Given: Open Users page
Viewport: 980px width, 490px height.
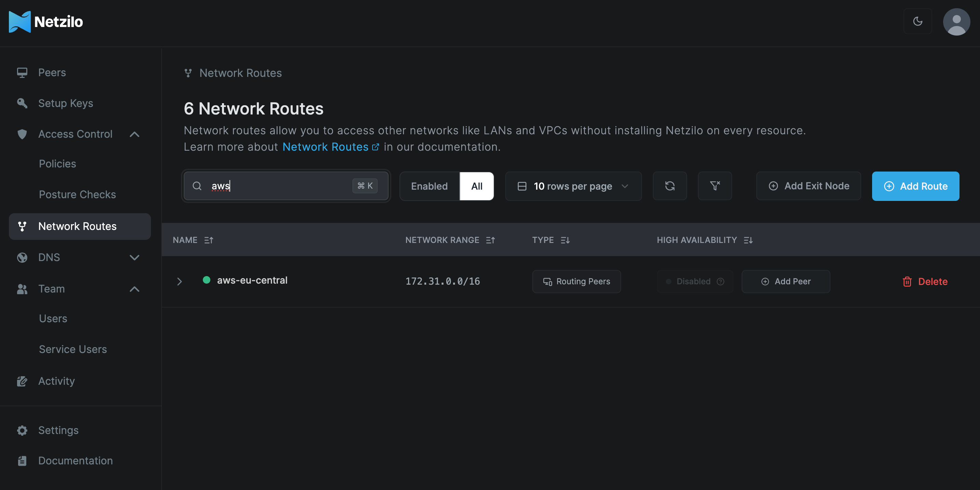Looking at the screenshot, I should pyautogui.click(x=53, y=319).
